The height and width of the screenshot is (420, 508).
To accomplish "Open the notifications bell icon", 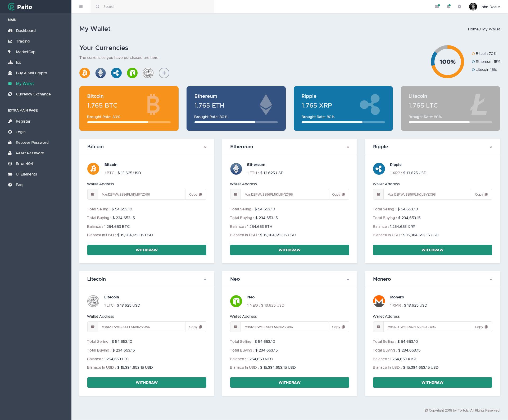I will 448,7.
